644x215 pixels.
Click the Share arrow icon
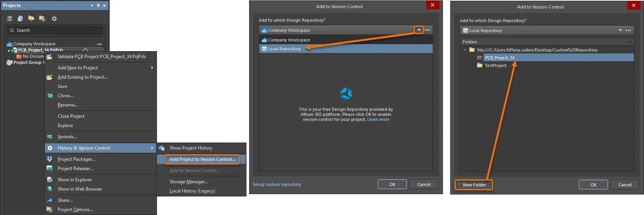pos(50,200)
